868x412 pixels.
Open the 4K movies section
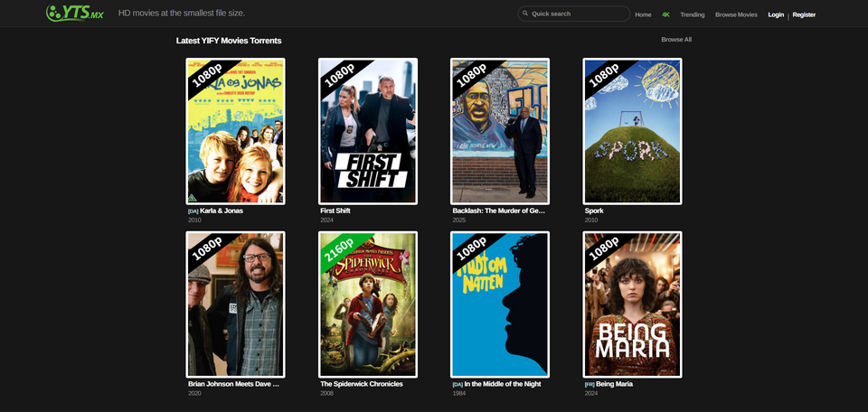coord(665,15)
